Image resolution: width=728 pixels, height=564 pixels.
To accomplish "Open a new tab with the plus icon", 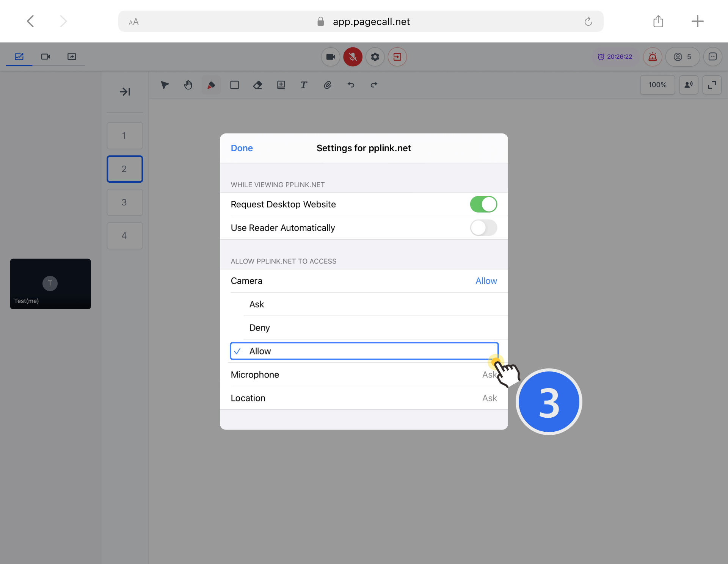I will (x=697, y=21).
